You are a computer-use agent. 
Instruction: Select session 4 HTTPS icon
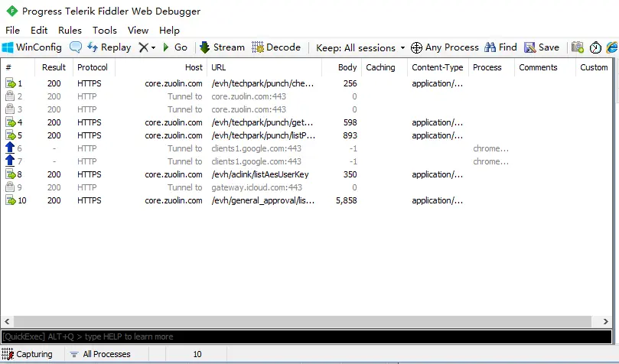(x=10, y=122)
